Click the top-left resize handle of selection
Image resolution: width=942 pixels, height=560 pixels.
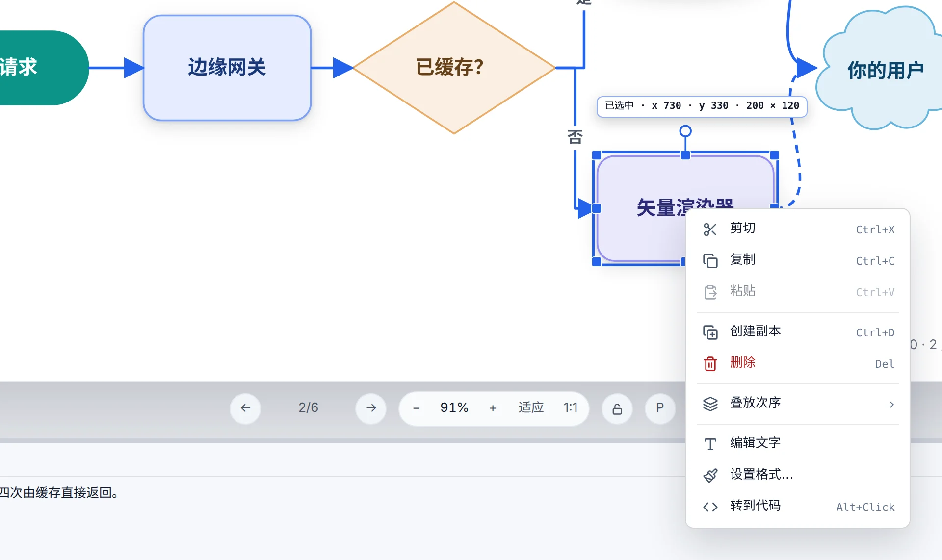click(x=597, y=155)
